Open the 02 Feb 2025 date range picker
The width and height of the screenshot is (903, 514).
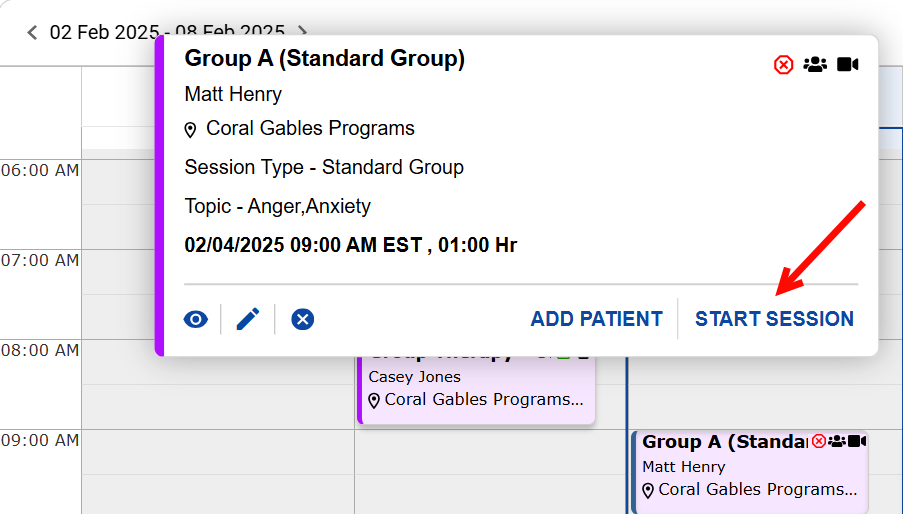pyautogui.click(x=167, y=30)
